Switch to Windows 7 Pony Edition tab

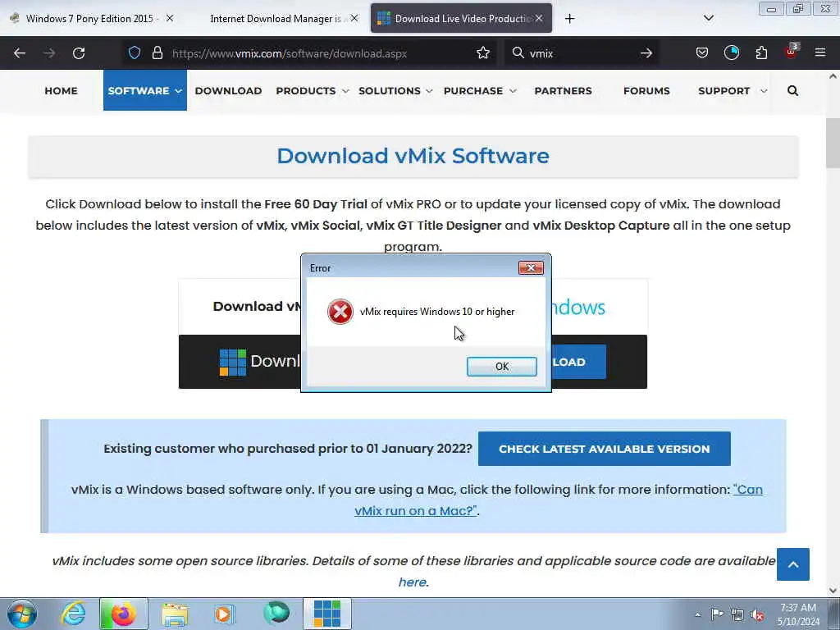89,19
